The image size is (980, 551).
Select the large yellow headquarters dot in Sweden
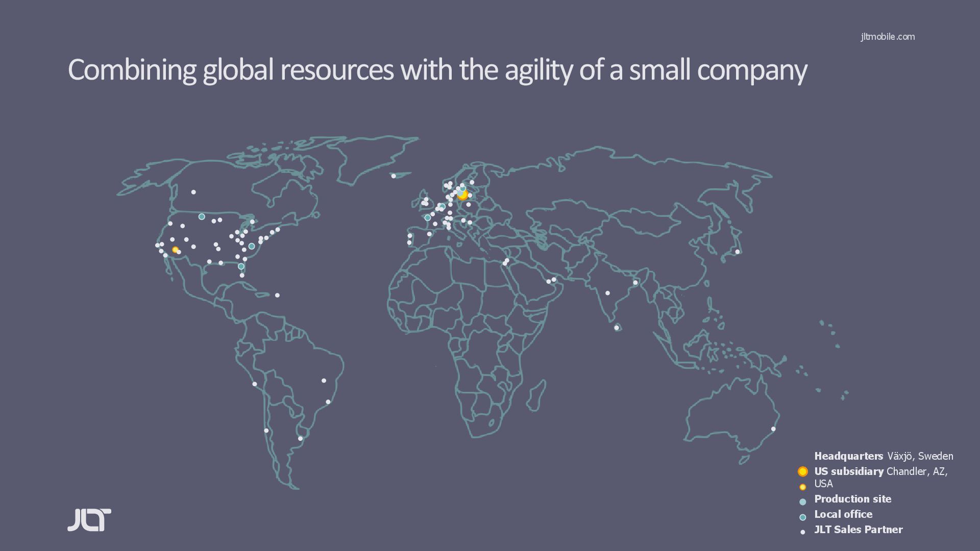tap(462, 194)
